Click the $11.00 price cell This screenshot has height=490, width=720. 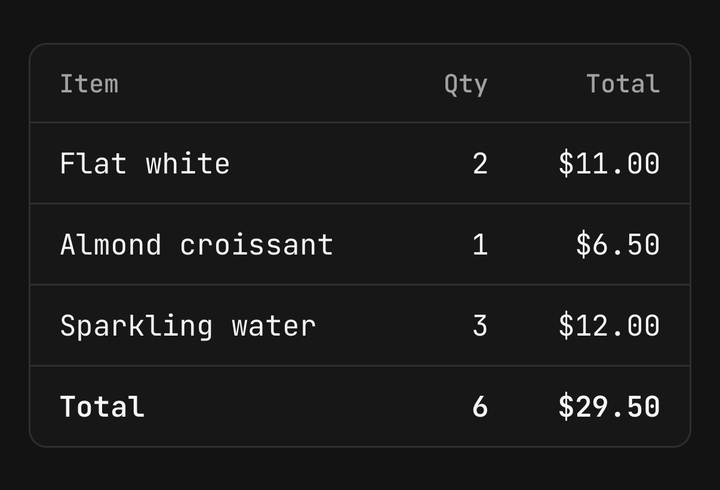click(x=609, y=163)
